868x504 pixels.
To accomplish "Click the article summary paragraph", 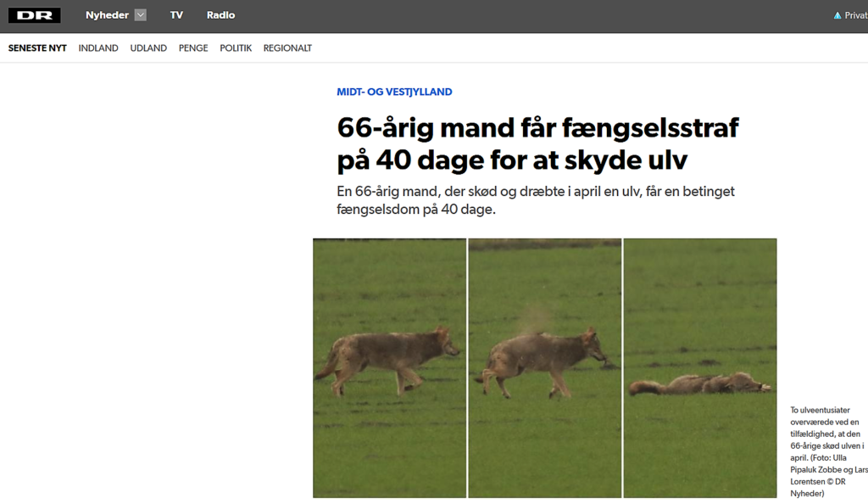I will click(536, 200).
